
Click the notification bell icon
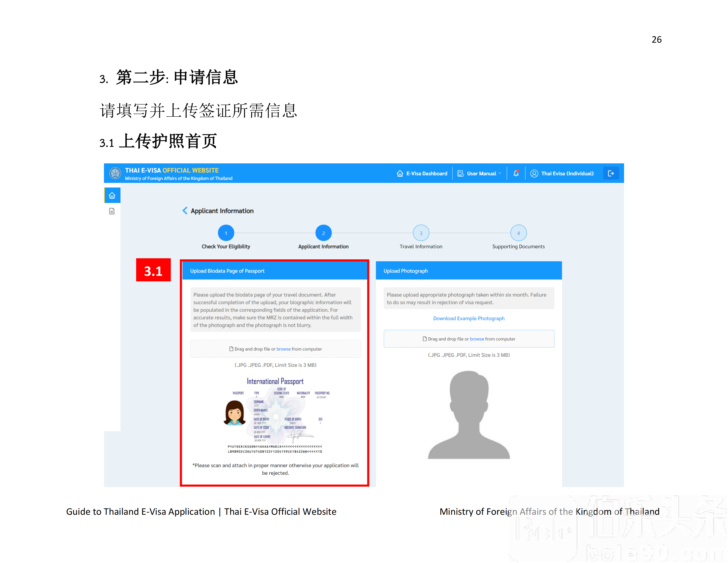[x=516, y=173]
